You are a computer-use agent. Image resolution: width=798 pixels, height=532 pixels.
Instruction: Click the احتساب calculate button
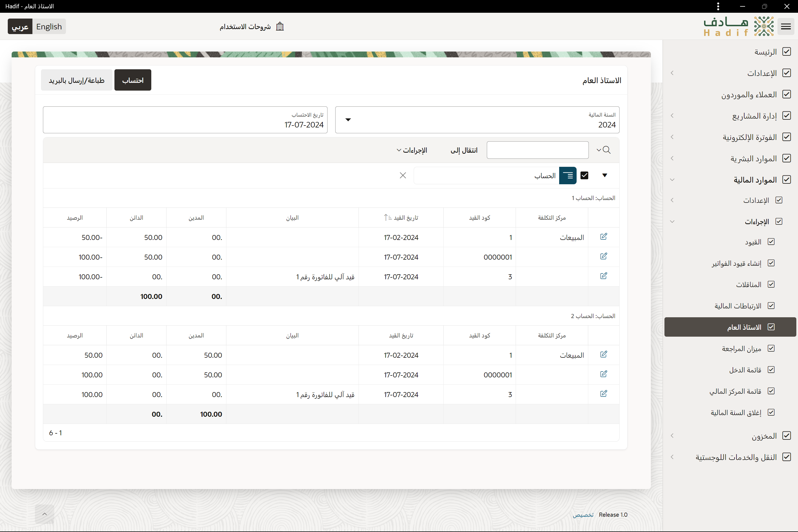133,80
